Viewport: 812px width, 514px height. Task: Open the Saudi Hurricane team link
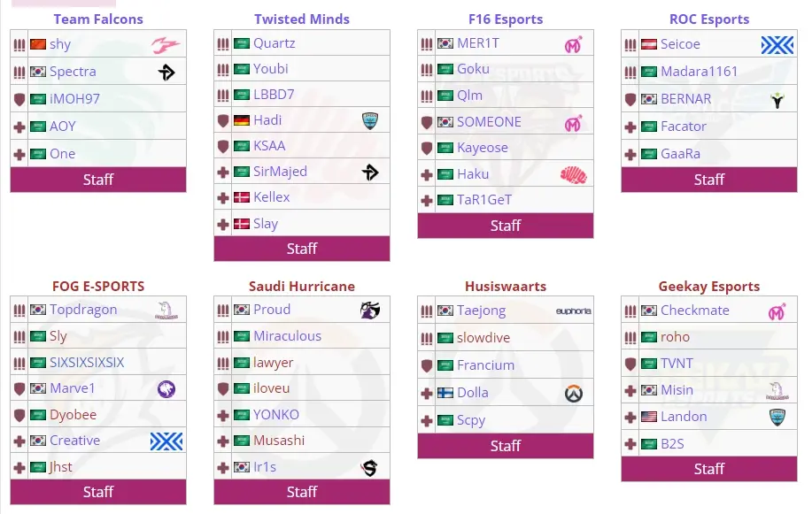pyautogui.click(x=302, y=286)
